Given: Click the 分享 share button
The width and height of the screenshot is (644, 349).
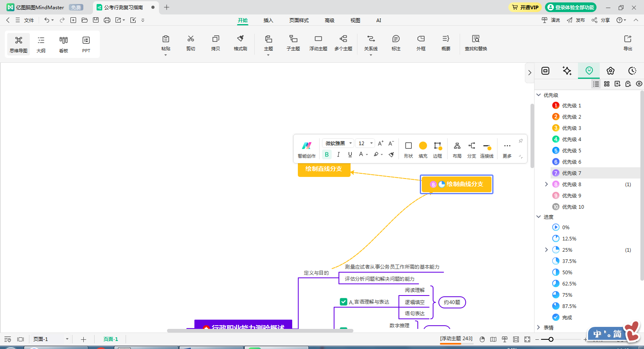Looking at the screenshot, I should pyautogui.click(x=601, y=20).
